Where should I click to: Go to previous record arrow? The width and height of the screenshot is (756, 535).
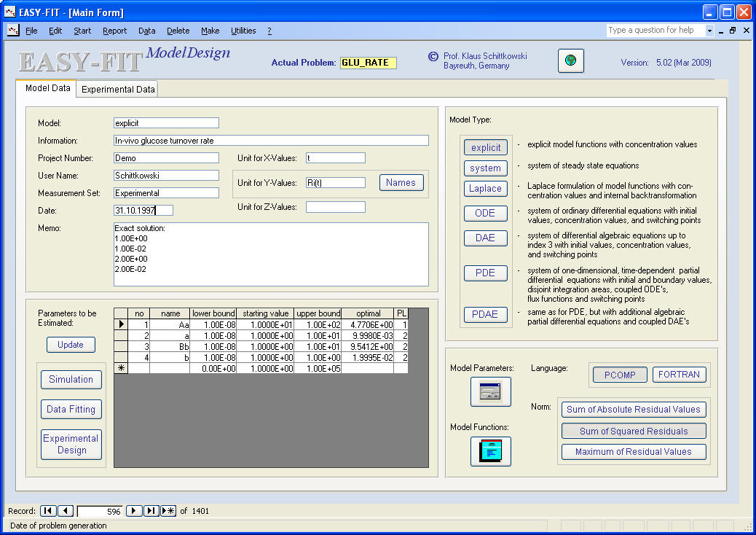point(65,511)
